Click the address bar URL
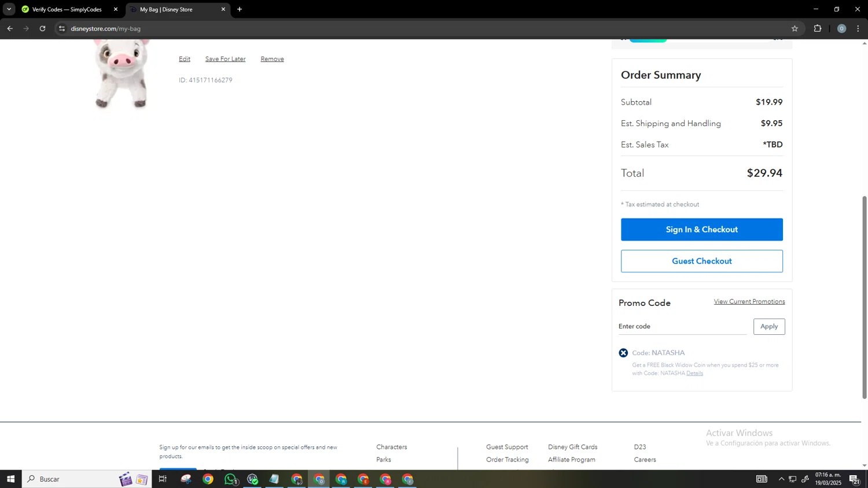This screenshot has height=488, width=868. (x=106, y=28)
